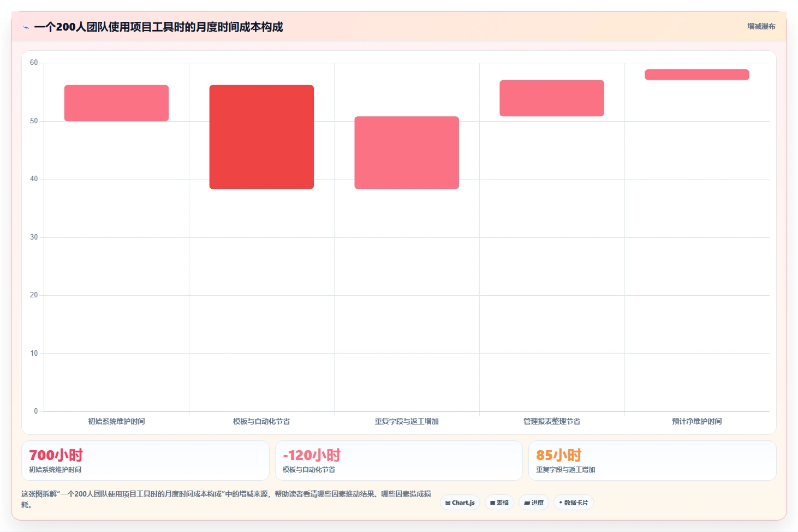Viewport: 798px width, 532px height.
Task: Click the lightning icon beside the chart title
Action: 26,27
